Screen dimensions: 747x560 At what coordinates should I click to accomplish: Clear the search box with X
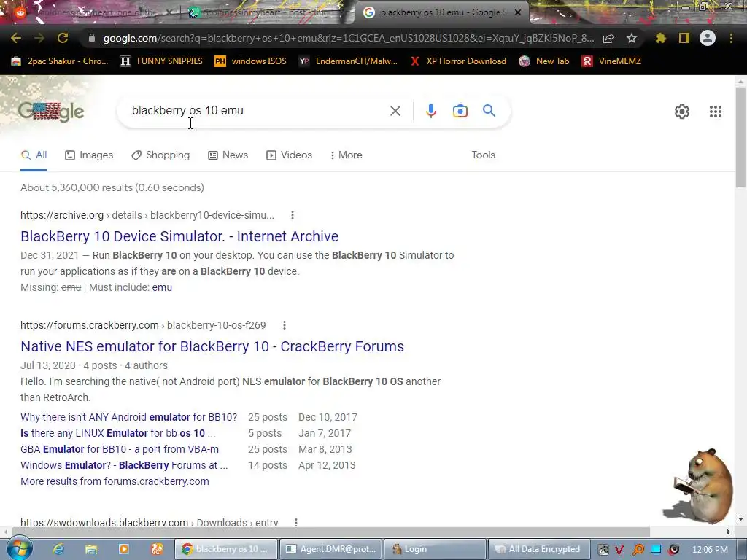(x=395, y=111)
